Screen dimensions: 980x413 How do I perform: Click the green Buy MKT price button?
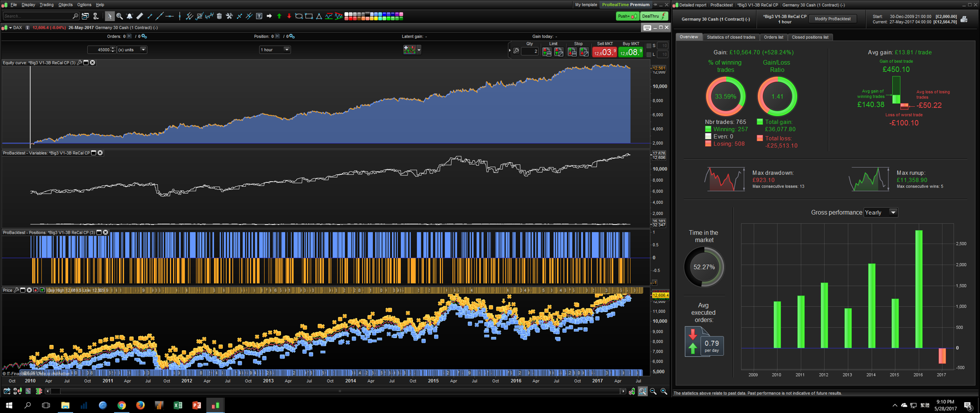point(630,52)
